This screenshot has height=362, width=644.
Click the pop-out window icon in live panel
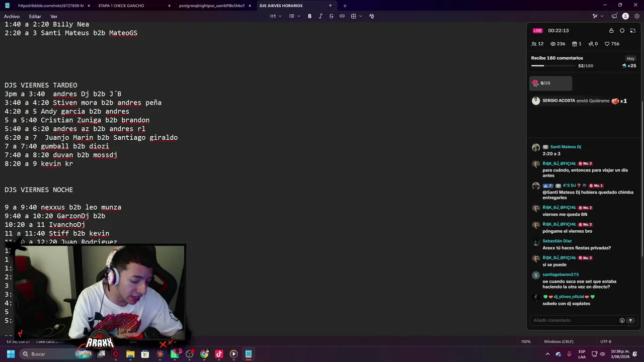click(633, 31)
